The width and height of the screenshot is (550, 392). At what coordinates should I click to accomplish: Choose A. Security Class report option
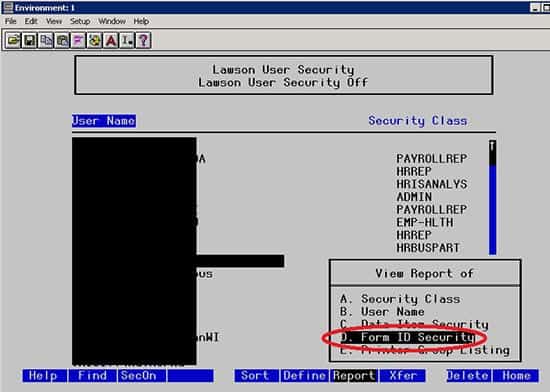[400, 299]
